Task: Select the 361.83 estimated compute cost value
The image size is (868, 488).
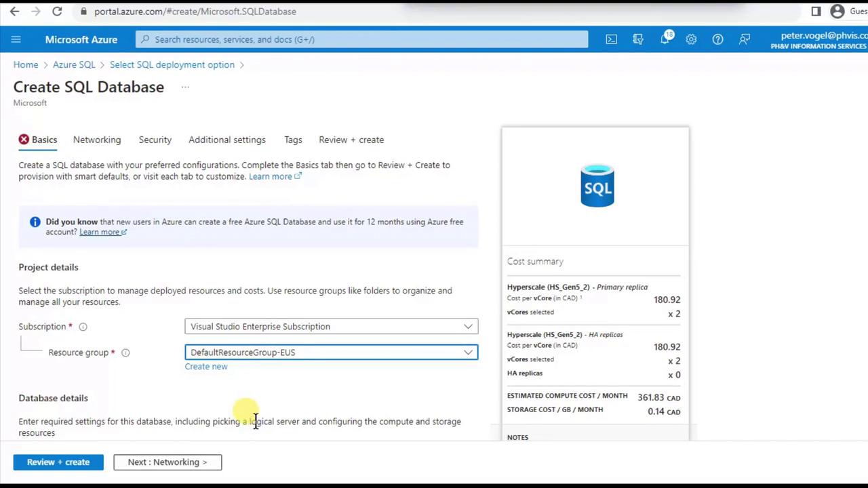Action: pyautogui.click(x=650, y=397)
